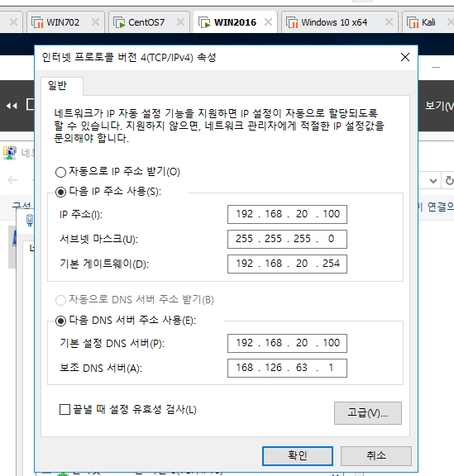This screenshot has width=454, height=476.
Task: Click the 서브넷 마스크 input field
Action: coord(287,239)
